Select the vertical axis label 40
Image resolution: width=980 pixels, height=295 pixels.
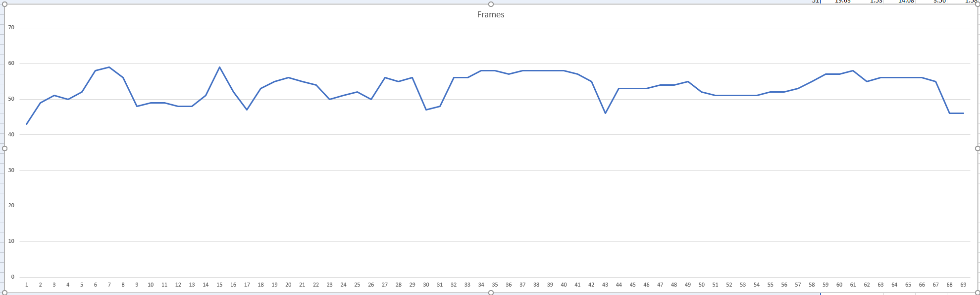coord(11,134)
